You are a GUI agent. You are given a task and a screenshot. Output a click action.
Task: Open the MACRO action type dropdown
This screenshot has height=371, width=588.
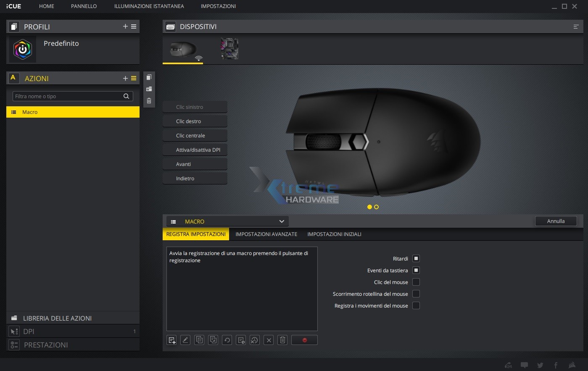coord(227,221)
